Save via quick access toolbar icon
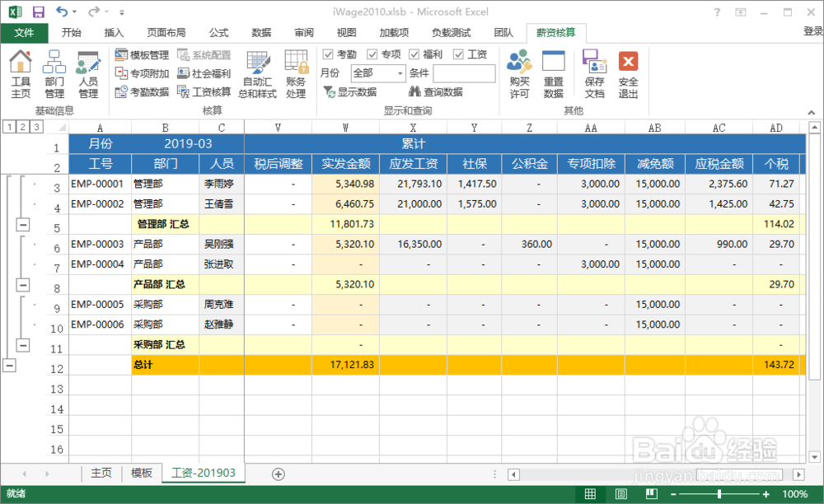Viewport: 824px width, 504px height. click(39, 12)
